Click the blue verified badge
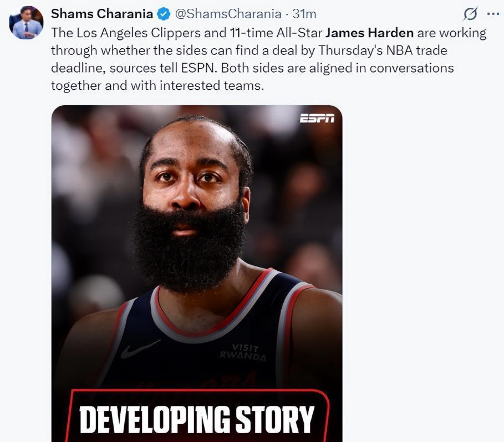504x442 pixels. 164,14
